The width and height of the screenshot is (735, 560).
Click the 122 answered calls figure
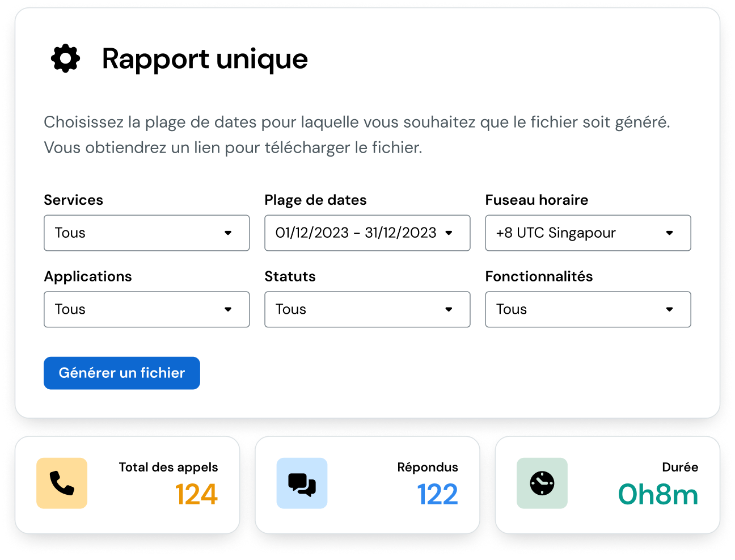pyautogui.click(x=437, y=494)
